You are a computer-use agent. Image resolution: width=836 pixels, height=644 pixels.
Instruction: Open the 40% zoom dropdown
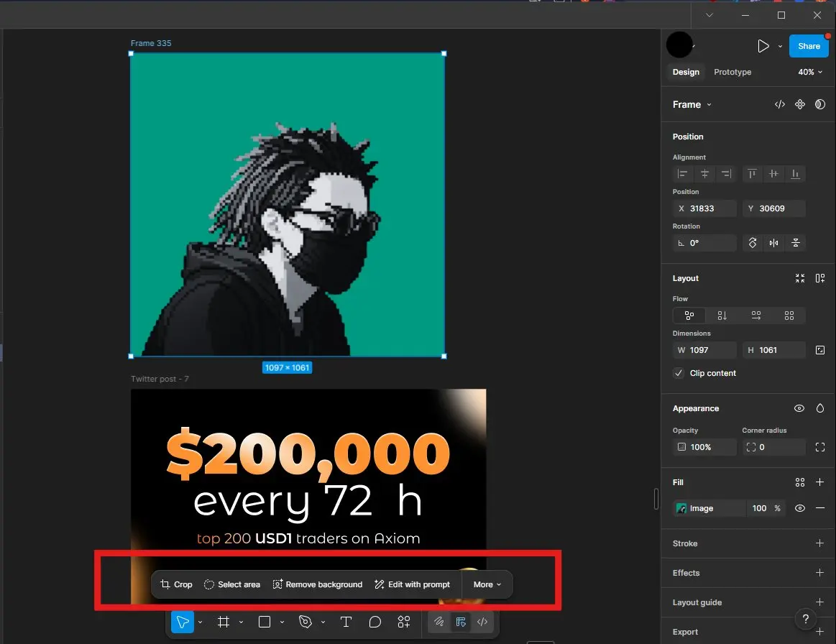tap(810, 72)
